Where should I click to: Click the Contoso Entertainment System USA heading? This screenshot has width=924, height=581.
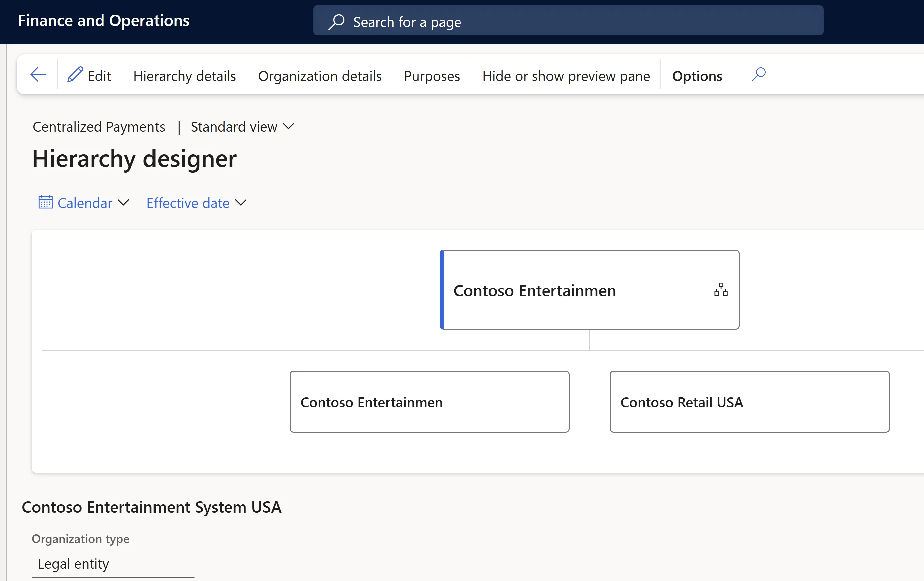[x=151, y=507]
